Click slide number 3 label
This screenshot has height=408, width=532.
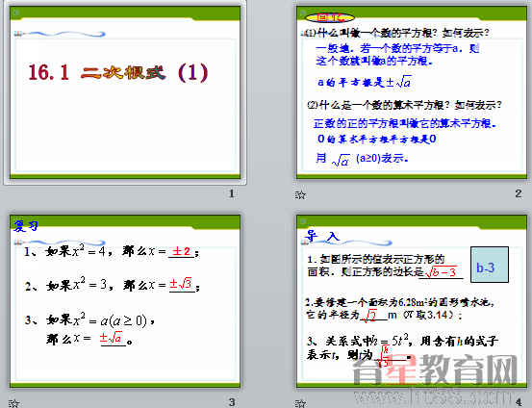click(x=232, y=402)
